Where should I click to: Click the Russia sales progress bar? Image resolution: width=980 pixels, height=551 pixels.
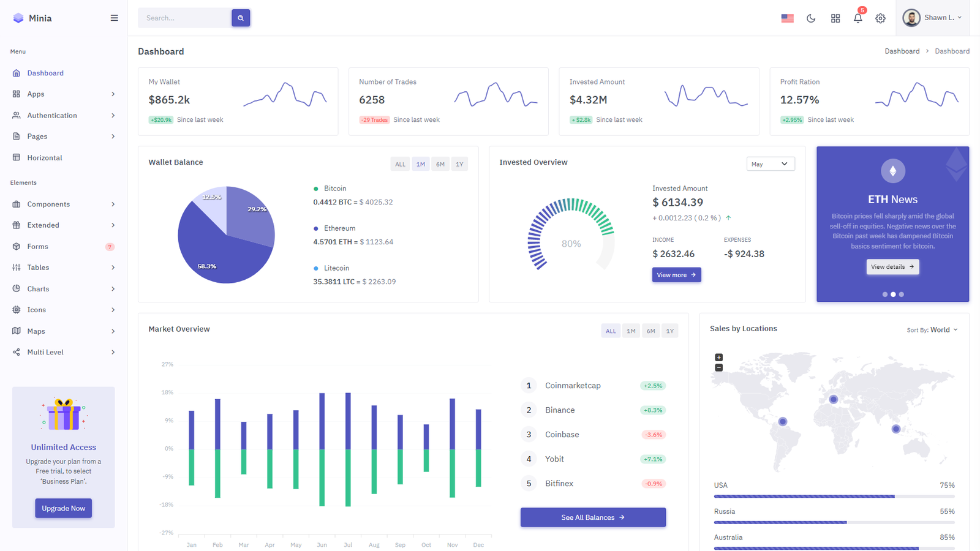pos(834,522)
